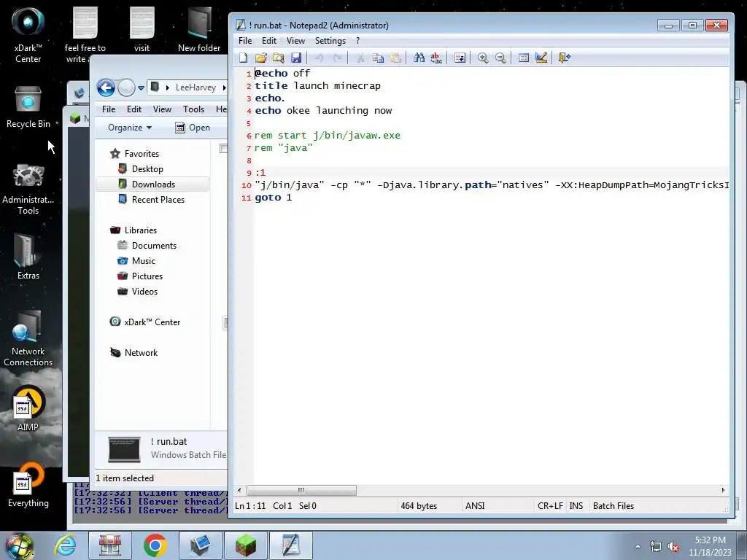Open the Music library
Viewport: 747px width, 560px height.
pyautogui.click(x=144, y=261)
